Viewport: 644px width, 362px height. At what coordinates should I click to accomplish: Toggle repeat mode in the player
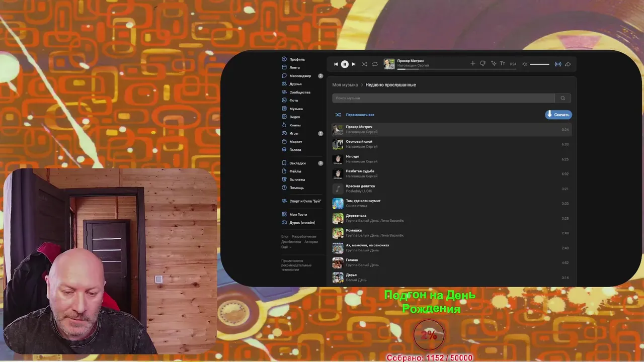tap(375, 64)
